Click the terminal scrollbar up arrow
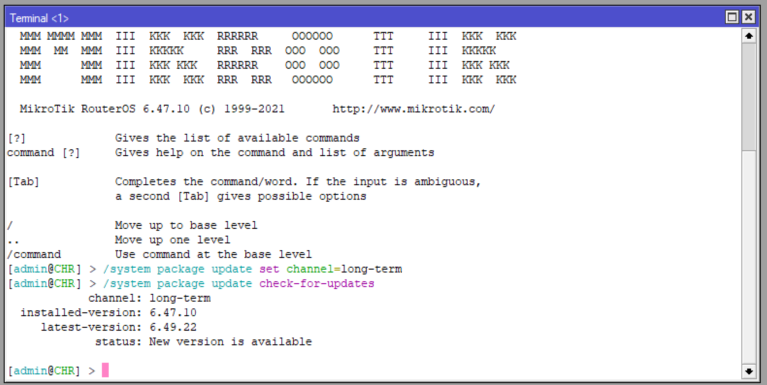 tap(749, 36)
